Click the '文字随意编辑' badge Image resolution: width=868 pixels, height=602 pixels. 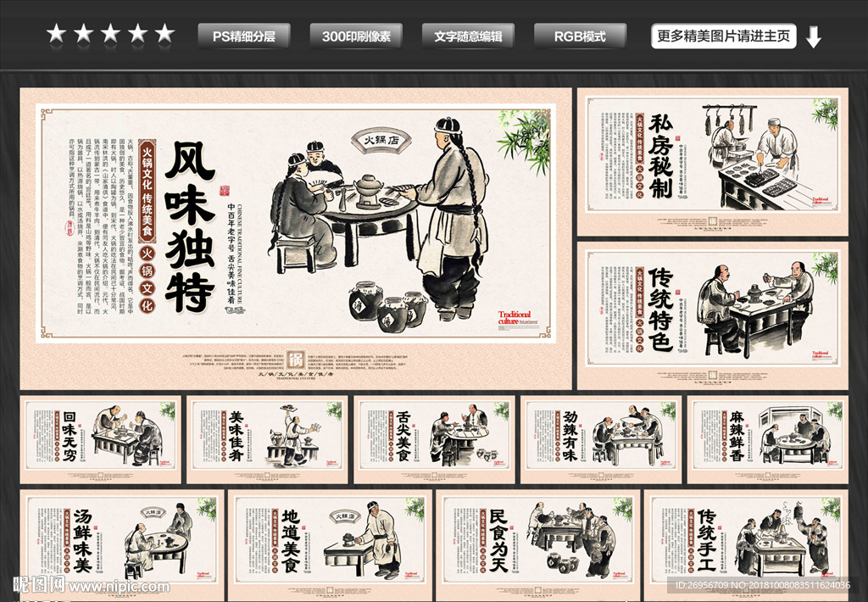(468, 36)
